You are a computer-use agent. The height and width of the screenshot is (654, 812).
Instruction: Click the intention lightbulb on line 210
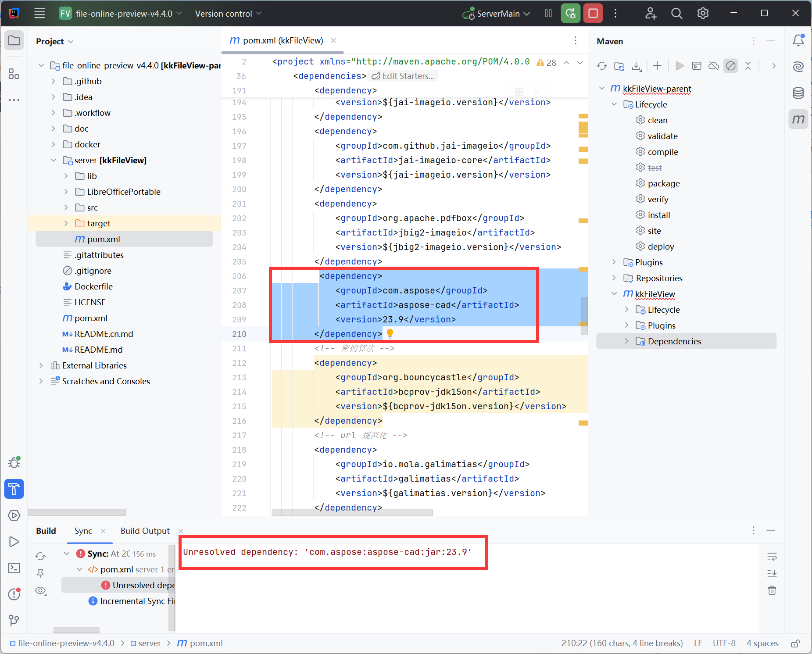point(390,334)
